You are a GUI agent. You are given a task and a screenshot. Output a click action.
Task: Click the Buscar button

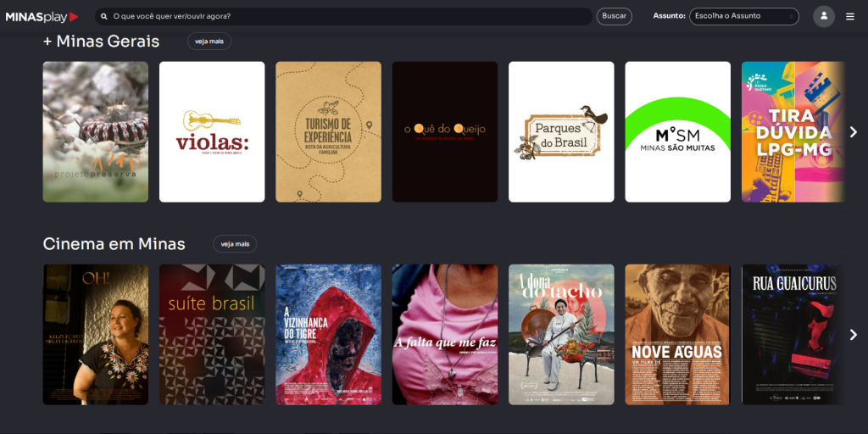click(x=614, y=16)
